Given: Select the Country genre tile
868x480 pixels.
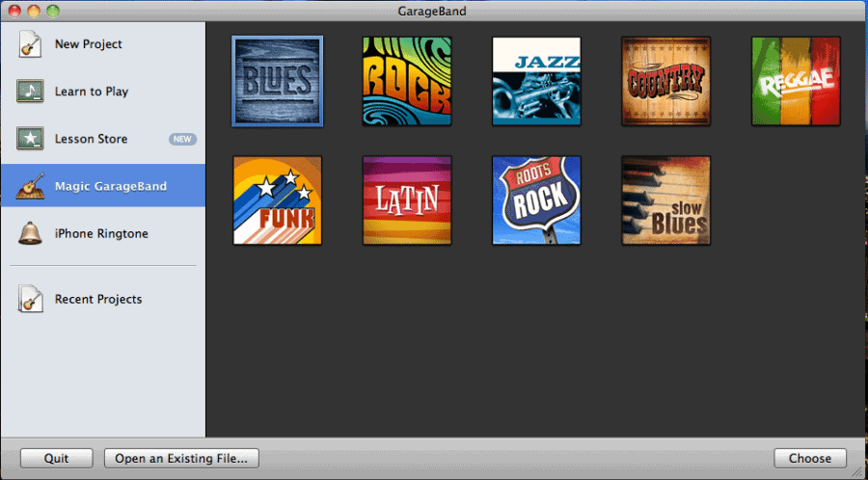Looking at the screenshot, I should pos(665,81).
